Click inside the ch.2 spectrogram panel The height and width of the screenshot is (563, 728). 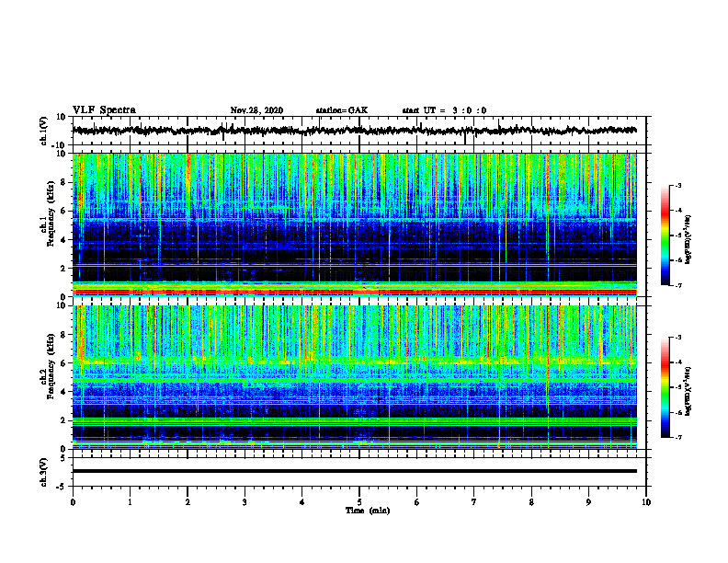click(x=355, y=377)
